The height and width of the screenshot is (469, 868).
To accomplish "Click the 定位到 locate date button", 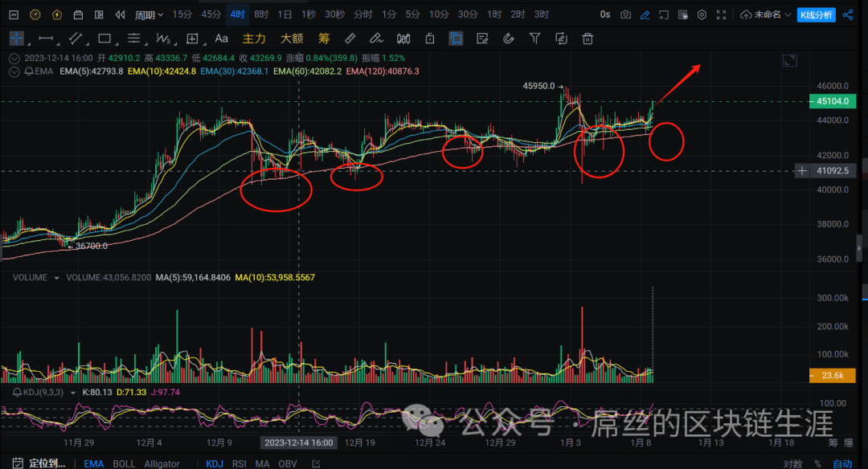I will pyautogui.click(x=39, y=463).
